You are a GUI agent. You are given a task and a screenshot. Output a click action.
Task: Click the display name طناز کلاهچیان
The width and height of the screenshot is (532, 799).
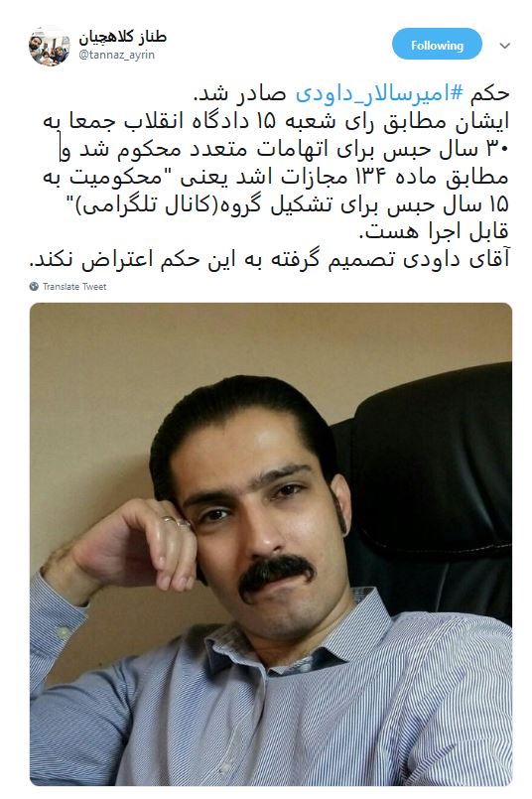point(122,37)
